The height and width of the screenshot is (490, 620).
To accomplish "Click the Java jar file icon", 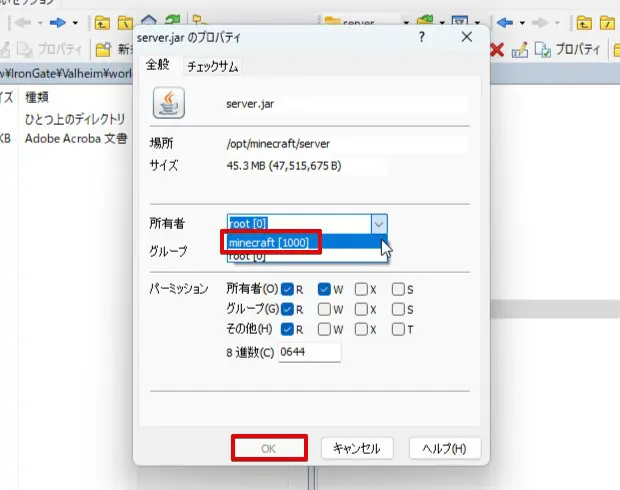I will [168, 103].
